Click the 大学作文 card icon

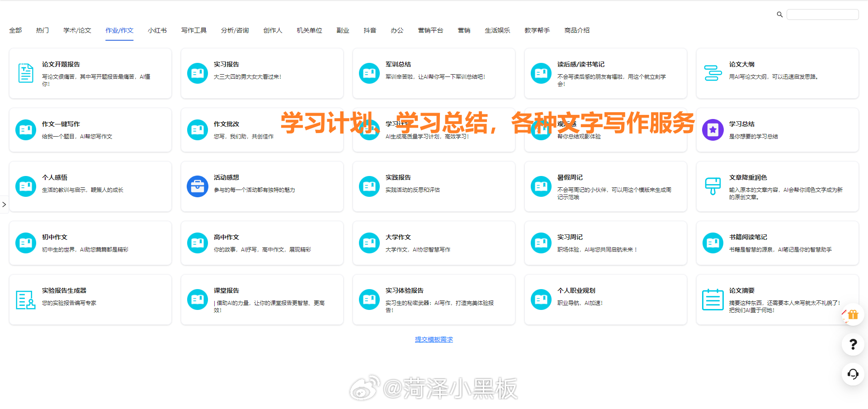pyautogui.click(x=369, y=243)
